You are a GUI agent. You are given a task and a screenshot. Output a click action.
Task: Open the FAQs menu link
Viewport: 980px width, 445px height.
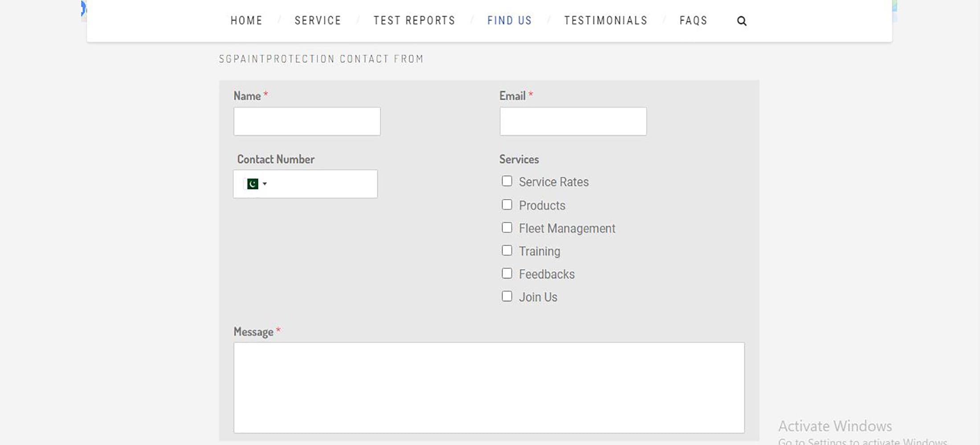(693, 20)
